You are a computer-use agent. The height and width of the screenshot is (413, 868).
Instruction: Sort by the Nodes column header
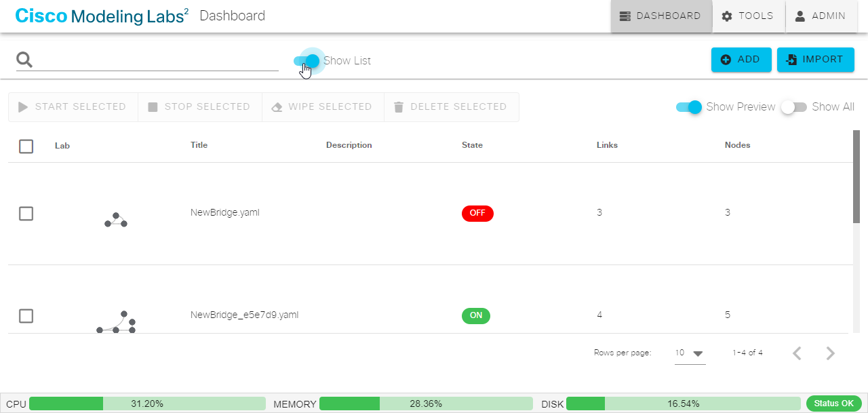pos(737,145)
